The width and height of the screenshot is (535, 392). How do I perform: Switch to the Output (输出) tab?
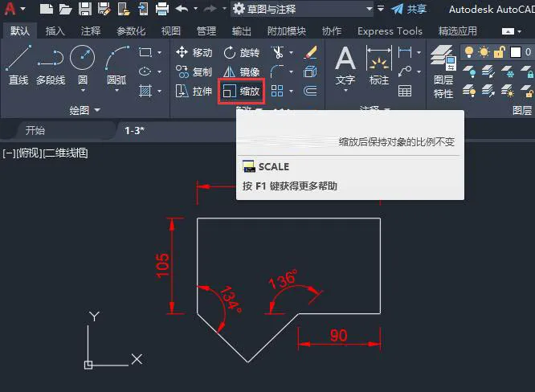pos(242,31)
